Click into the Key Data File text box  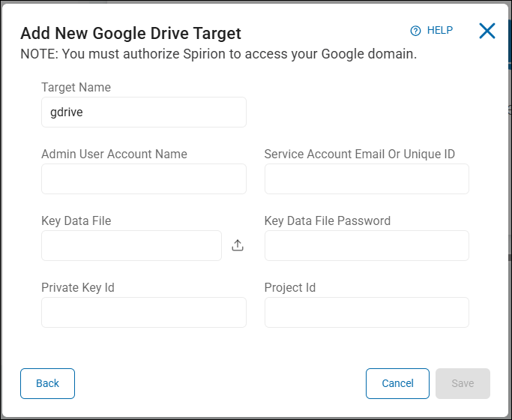pyautogui.click(x=131, y=245)
